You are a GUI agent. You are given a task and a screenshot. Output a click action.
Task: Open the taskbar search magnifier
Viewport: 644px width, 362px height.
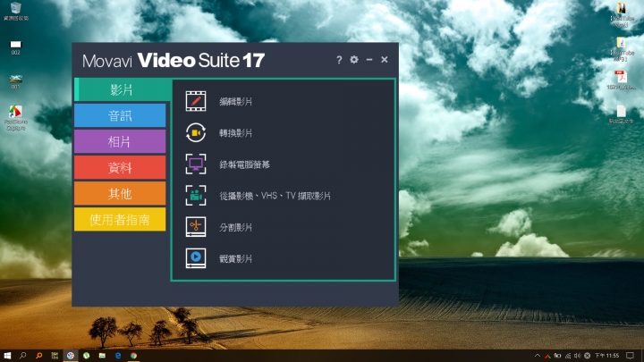coord(22,356)
